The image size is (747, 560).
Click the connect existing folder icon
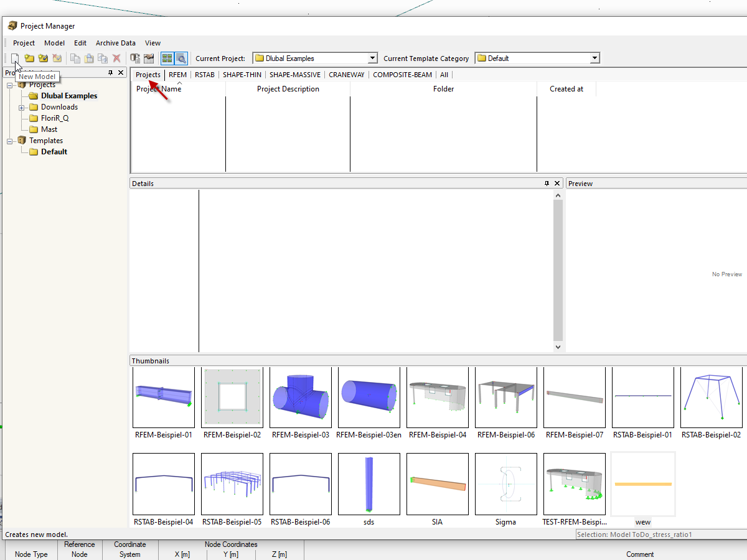pos(43,58)
